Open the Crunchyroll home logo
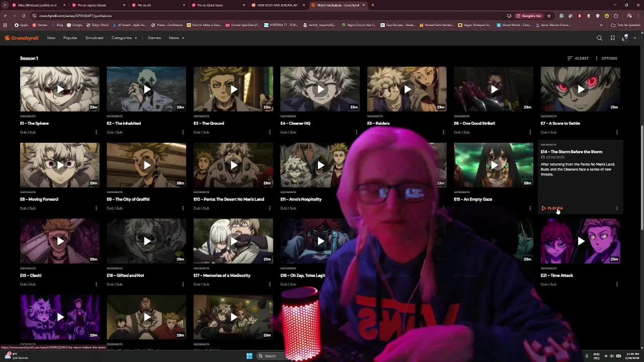Viewport: 644px width, 362px height. [x=22, y=38]
